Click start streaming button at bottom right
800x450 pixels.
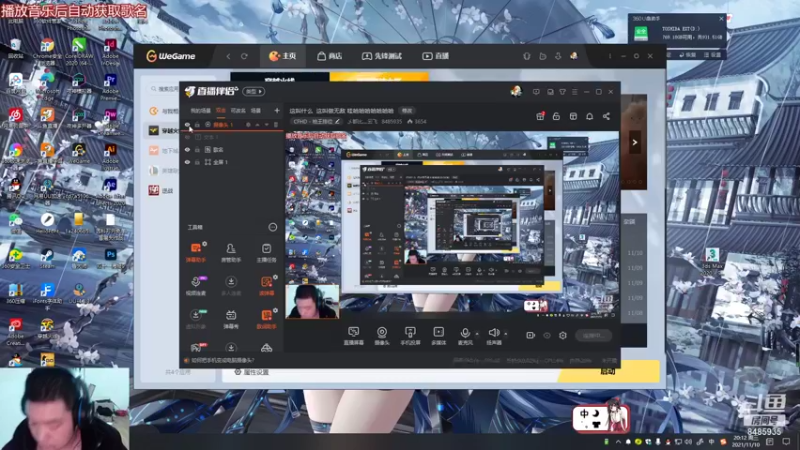[594, 335]
